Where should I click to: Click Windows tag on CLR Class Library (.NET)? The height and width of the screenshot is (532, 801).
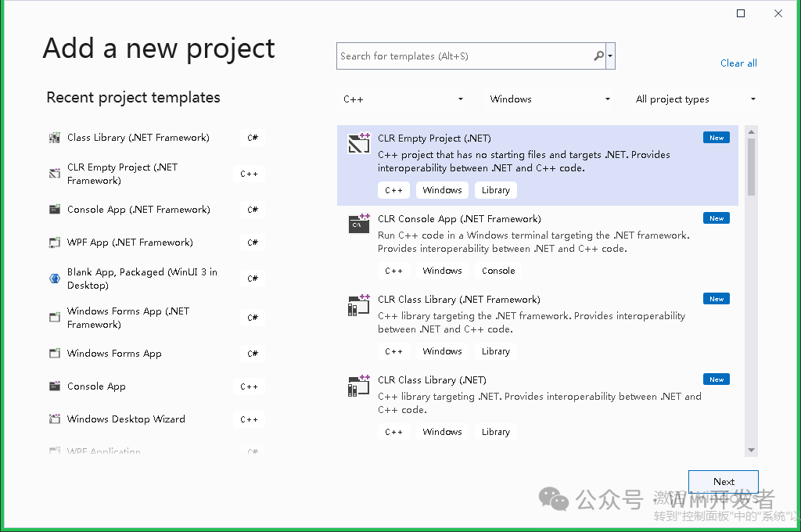pos(442,432)
